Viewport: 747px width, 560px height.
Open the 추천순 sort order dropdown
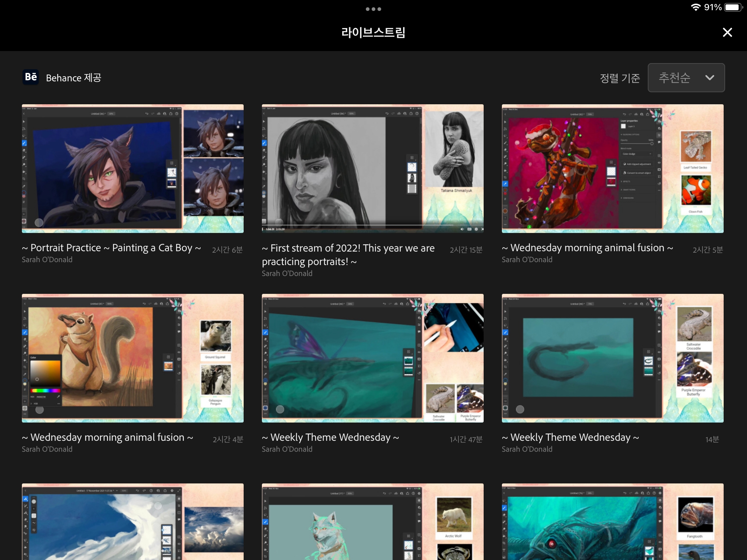pos(675,78)
